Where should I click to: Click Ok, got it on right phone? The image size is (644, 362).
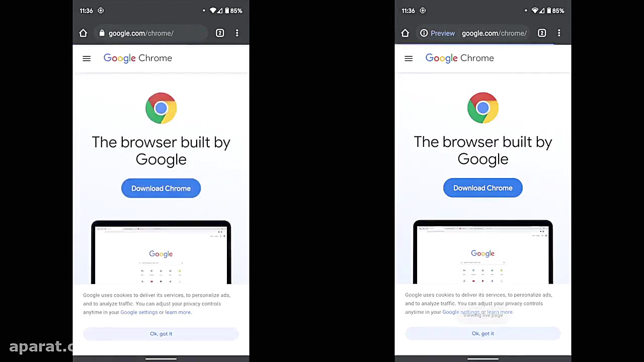click(483, 333)
